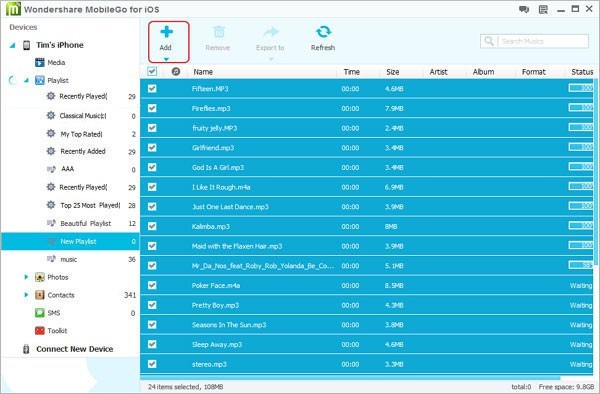This screenshot has width=600, height=394.
Task: Open the Media section icon
Action: [x=40, y=62]
